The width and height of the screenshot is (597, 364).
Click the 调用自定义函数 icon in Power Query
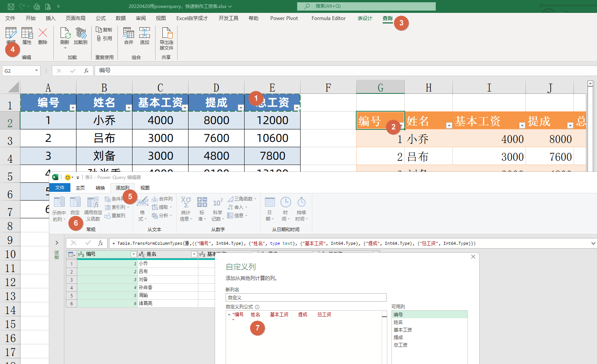pos(93,209)
